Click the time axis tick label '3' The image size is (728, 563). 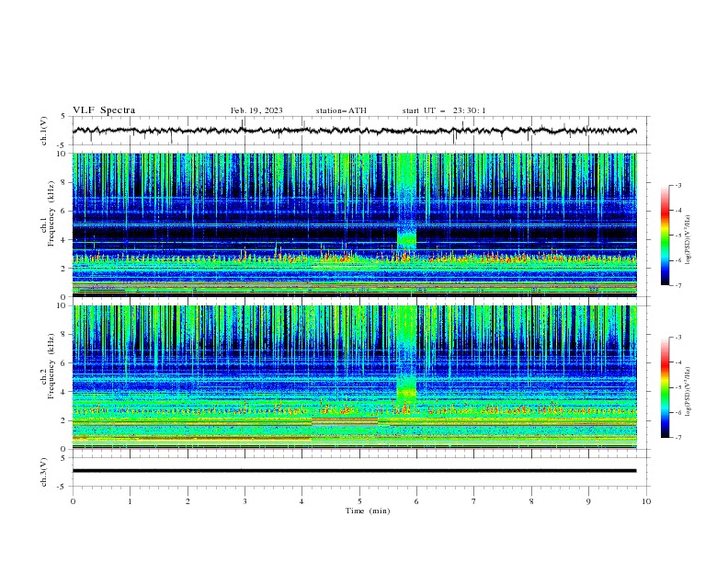coord(245,501)
